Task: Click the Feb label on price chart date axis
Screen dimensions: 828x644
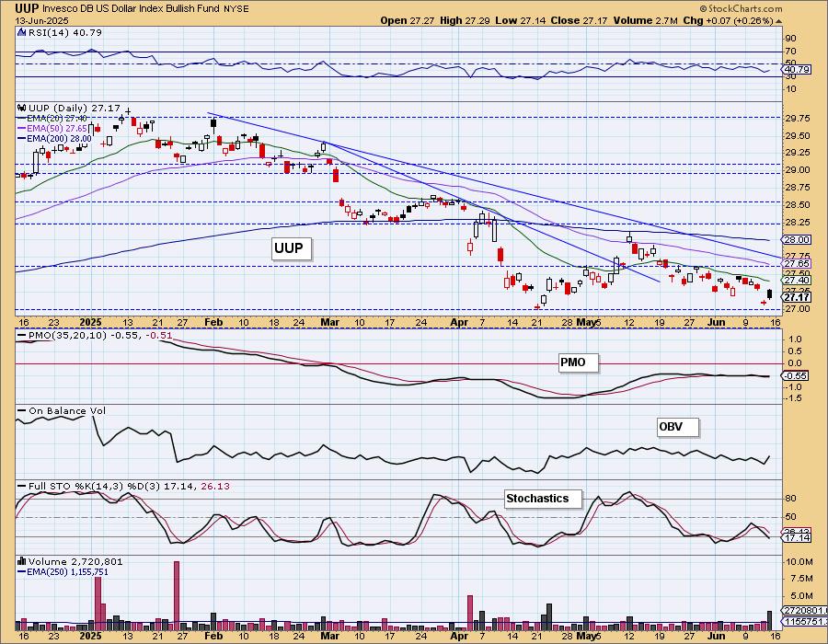Action: (213, 322)
